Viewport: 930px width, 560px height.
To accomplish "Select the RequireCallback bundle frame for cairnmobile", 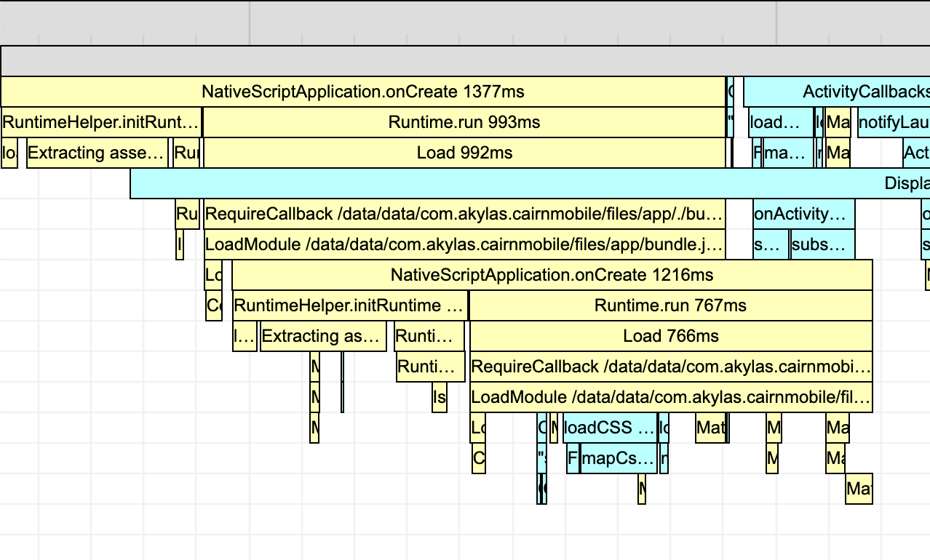I will tap(466, 214).
